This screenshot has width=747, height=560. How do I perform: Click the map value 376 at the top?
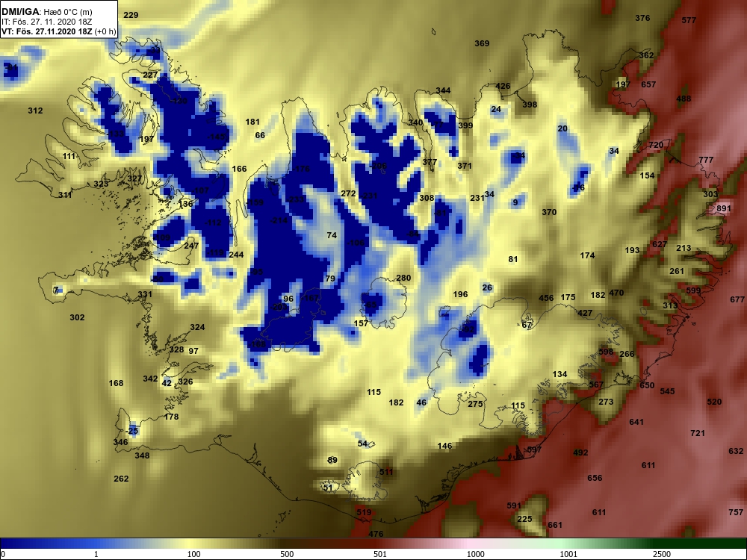point(642,18)
